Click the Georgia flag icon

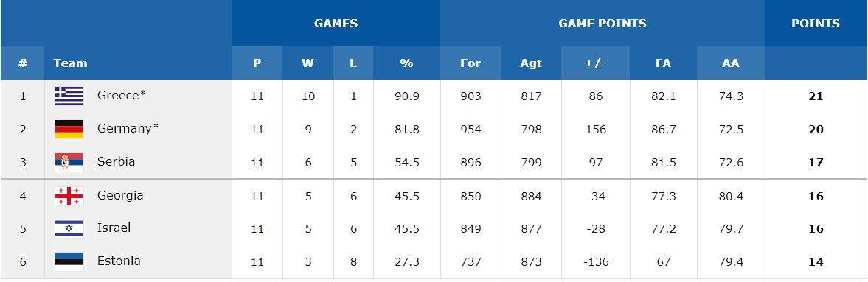pos(69,197)
